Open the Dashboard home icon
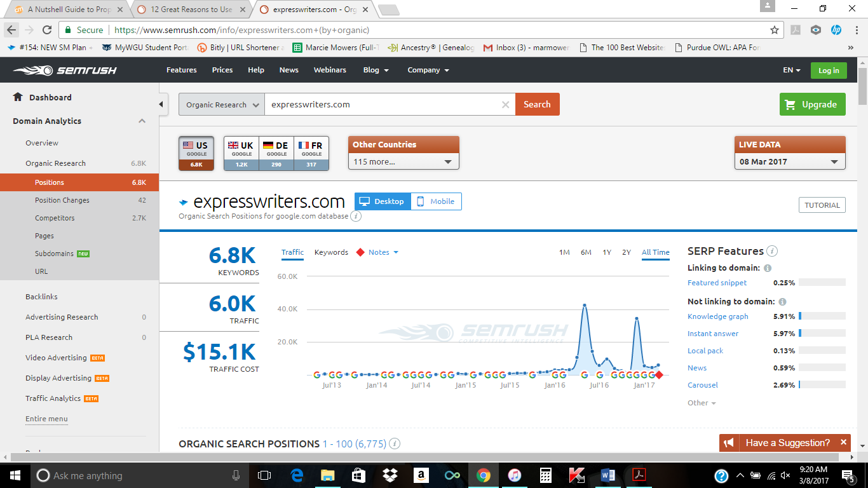The image size is (868, 488). coord(18,97)
